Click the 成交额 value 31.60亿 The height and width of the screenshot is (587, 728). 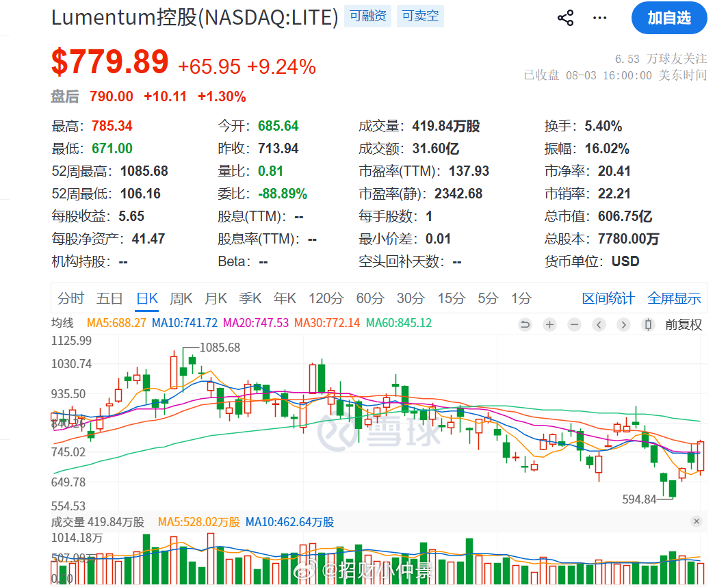point(435,148)
